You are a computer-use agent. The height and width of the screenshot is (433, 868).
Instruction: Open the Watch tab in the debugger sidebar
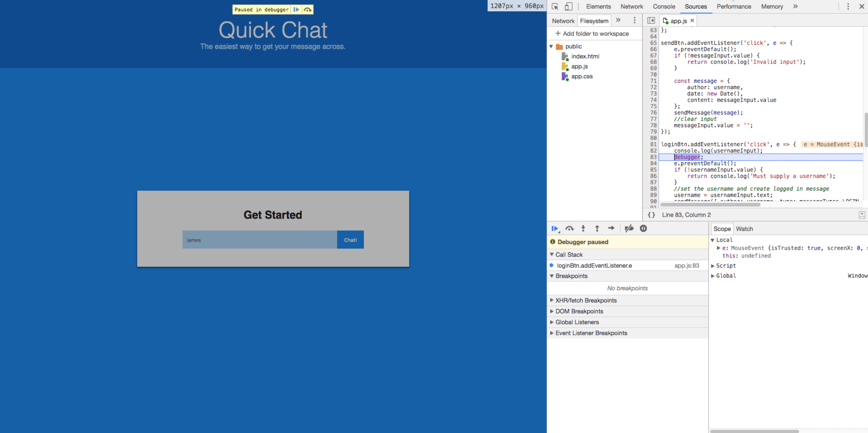coord(744,229)
